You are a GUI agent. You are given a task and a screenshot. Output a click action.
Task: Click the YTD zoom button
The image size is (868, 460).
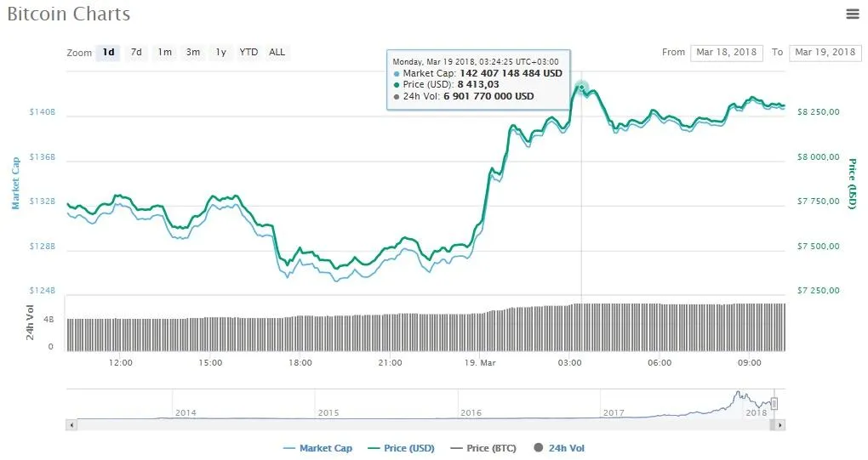click(x=248, y=53)
